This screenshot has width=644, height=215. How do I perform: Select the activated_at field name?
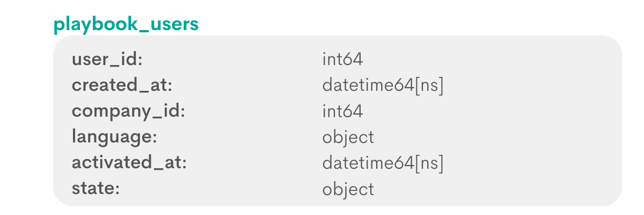pos(129,163)
